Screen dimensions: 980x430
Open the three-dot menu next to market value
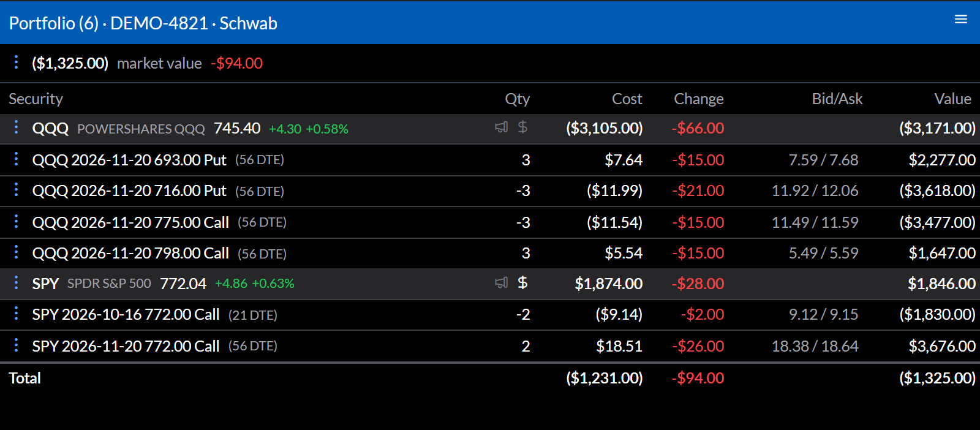coord(16,61)
